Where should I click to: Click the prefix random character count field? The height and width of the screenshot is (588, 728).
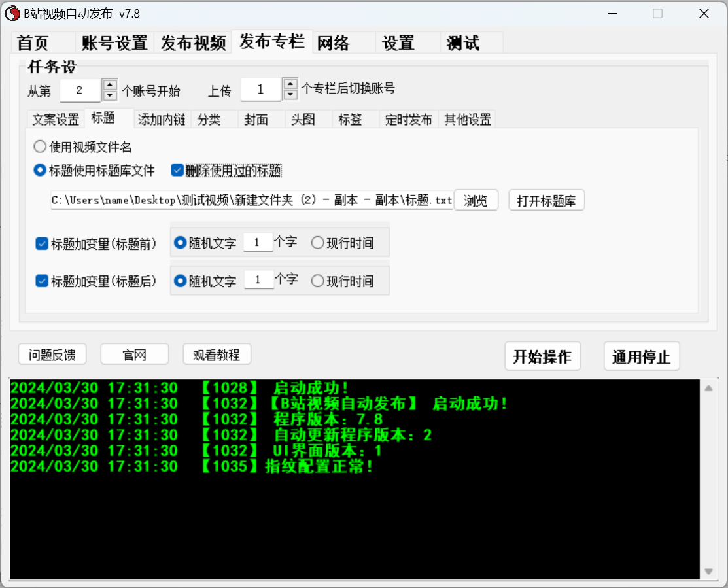click(x=258, y=242)
